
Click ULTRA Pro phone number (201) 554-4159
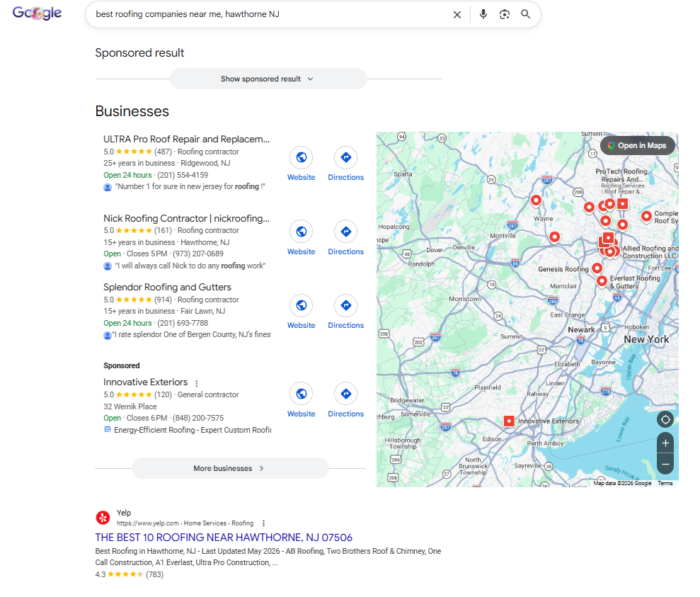click(x=183, y=175)
